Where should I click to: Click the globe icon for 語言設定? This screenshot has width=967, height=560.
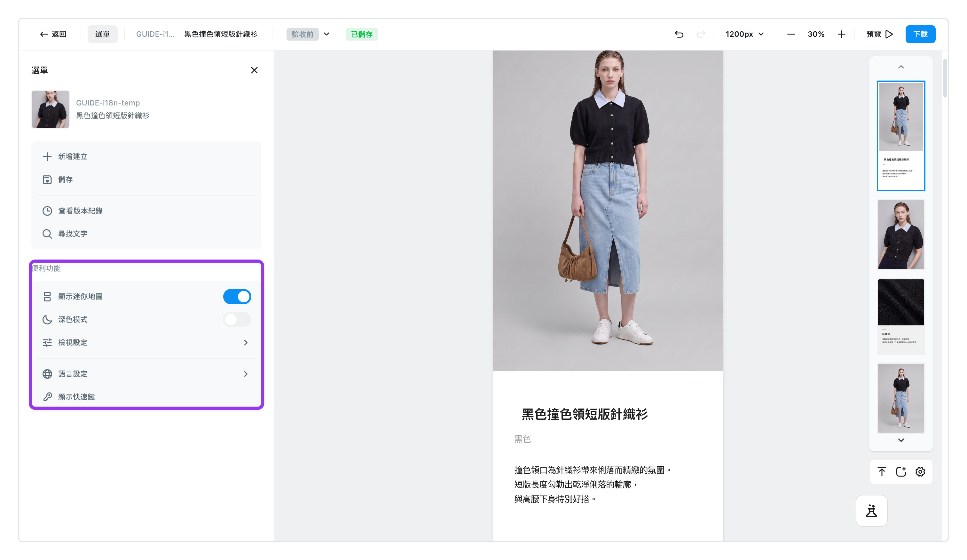click(47, 374)
